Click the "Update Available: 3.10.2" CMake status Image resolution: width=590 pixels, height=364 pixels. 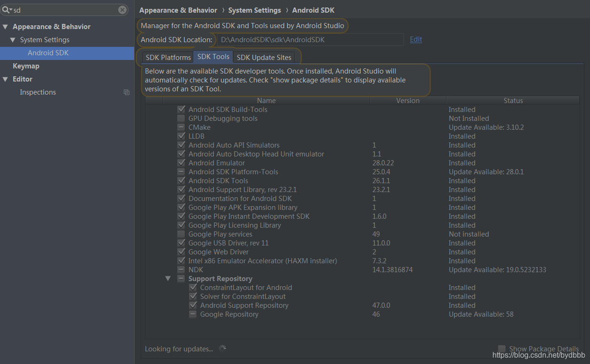486,127
